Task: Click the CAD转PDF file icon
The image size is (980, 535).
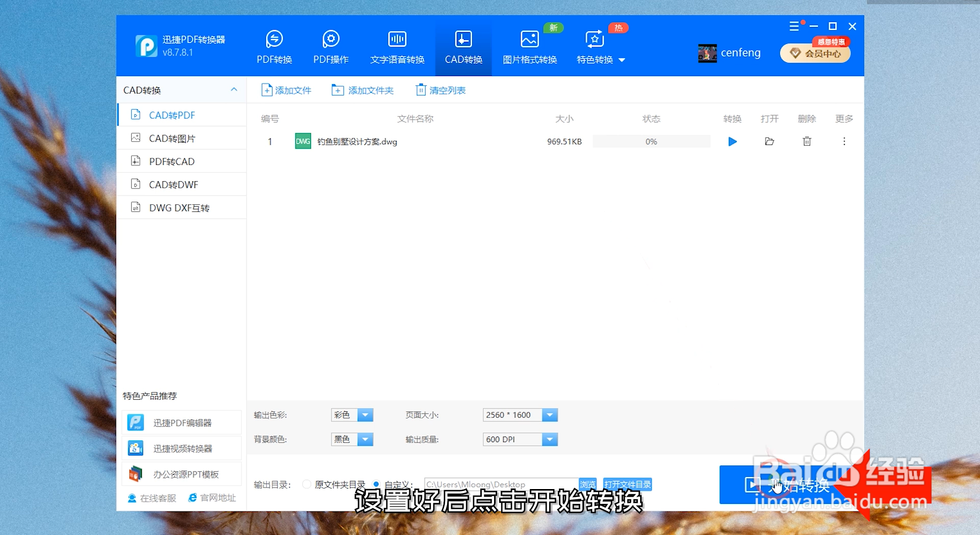Action: (135, 114)
